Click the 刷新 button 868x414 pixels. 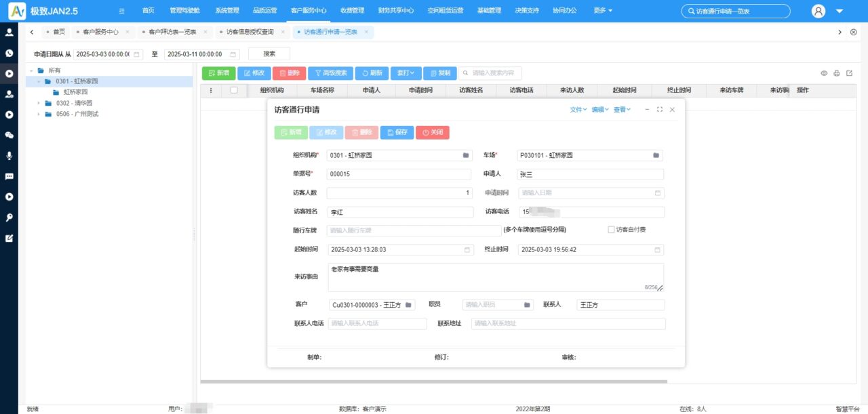pyautogui.click(x=372, y=73)
